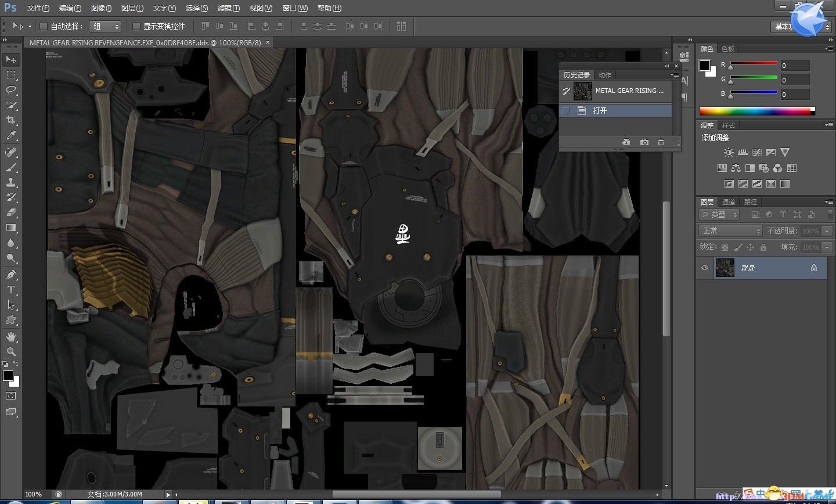
Task: Select the Custom Shape tool
Action: point(10,319)
